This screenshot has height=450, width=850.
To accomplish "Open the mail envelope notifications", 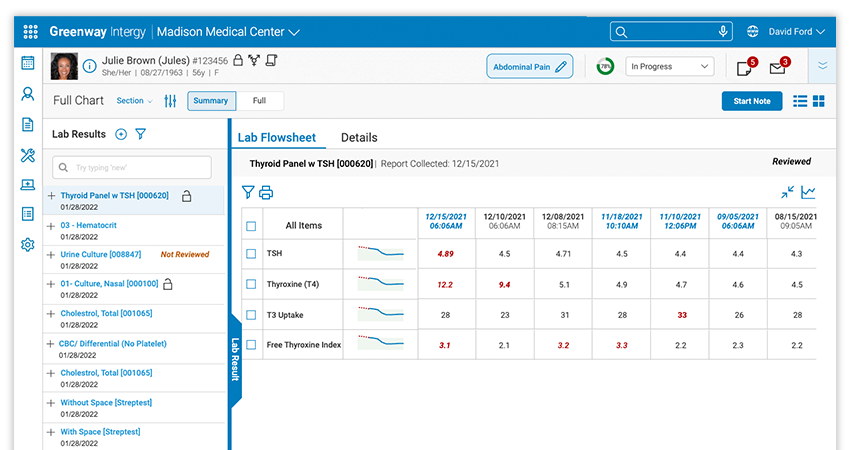I will [x=777, y=68].
